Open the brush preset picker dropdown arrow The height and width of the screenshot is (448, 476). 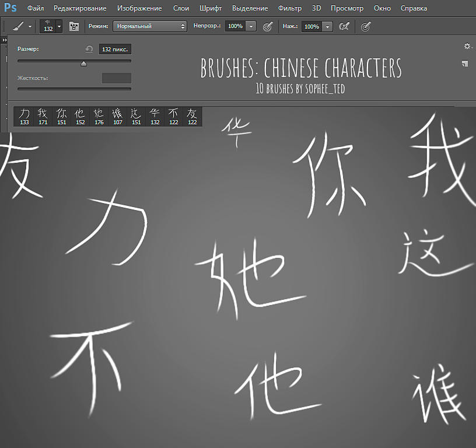59,26
